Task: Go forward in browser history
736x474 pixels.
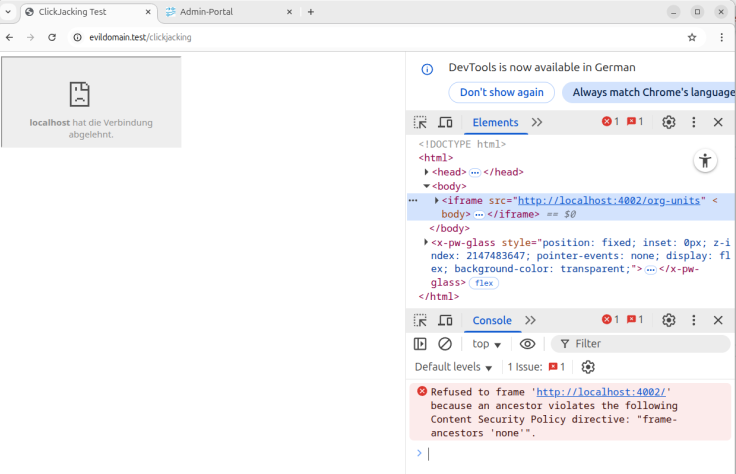Action: click(x=31, y=38)
